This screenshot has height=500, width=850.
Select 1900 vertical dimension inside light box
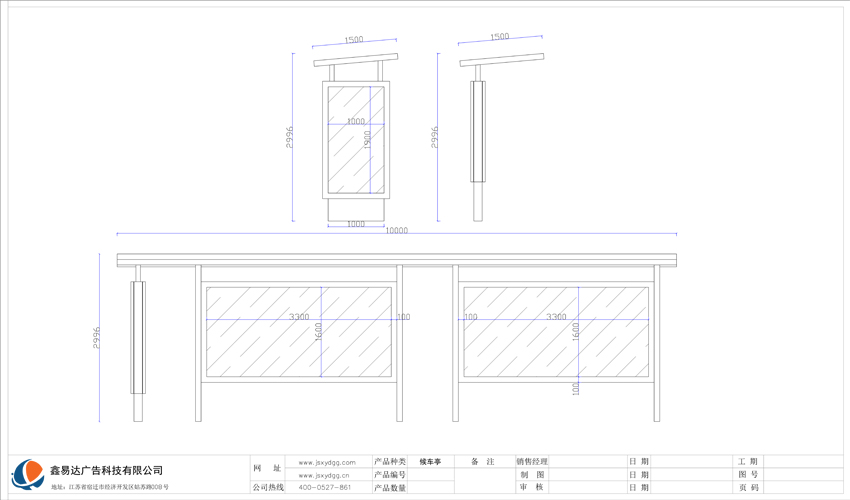[x=367, y=140]
